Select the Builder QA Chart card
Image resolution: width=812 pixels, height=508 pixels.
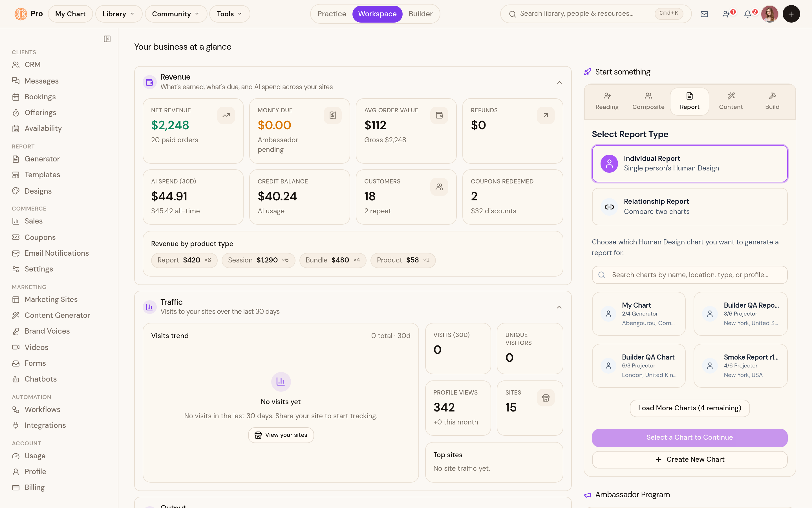639,365
